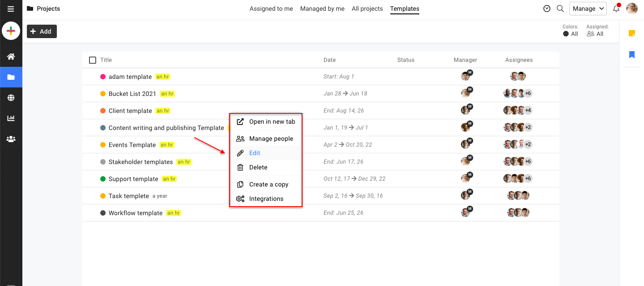This screenshot has width=644, height=286.
Task: Open the adam template project
Action: [x=130, y=77]
